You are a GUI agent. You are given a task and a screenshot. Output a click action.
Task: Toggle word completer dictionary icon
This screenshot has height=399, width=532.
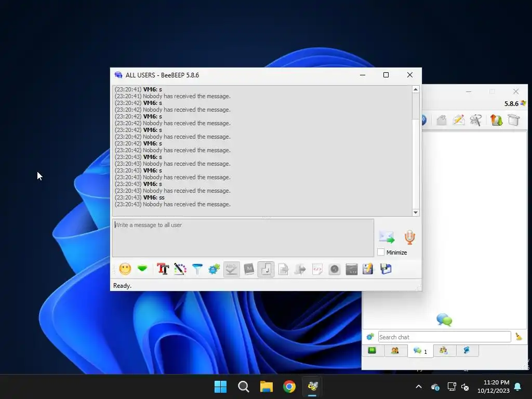(249, 269)
